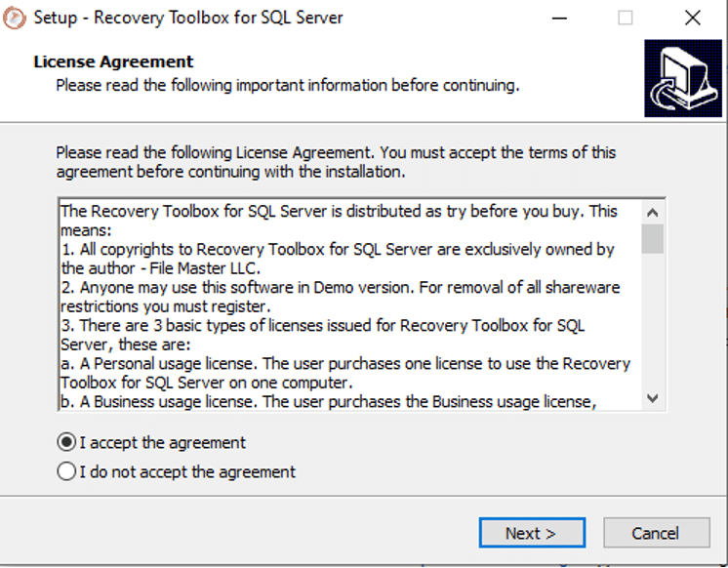Click the scrollbar track below the thumb
Screen dimensions: 728x568
point(653,322)
